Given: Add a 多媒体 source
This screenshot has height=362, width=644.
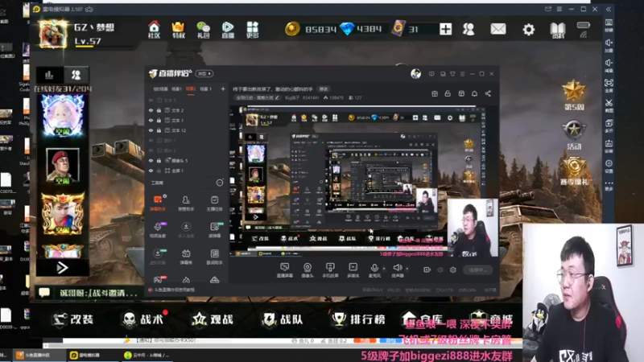Looking at the screenshot, I should [353, 270].
